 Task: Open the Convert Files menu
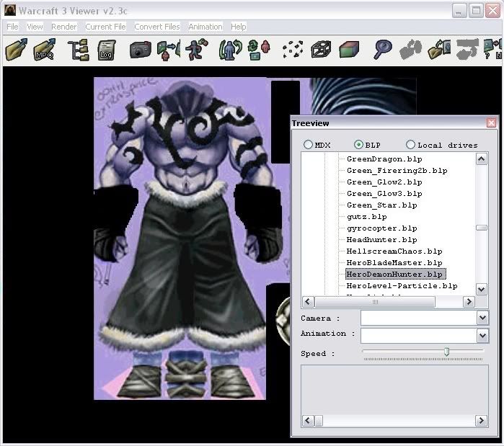click(x=157, y=27)
